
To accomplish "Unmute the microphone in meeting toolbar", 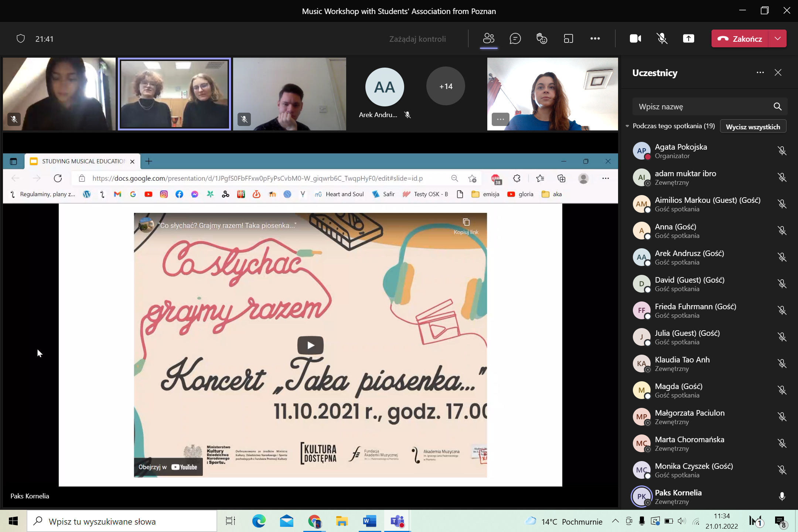I will coord(662,38).
